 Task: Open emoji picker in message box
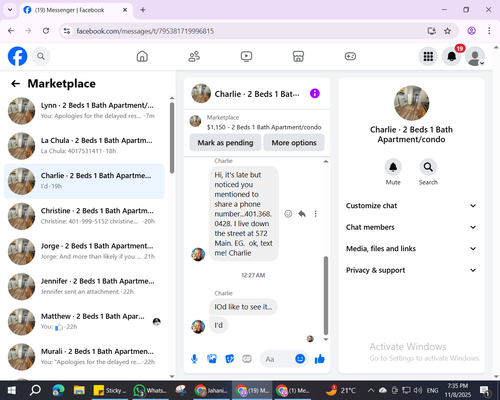point(300,359)
